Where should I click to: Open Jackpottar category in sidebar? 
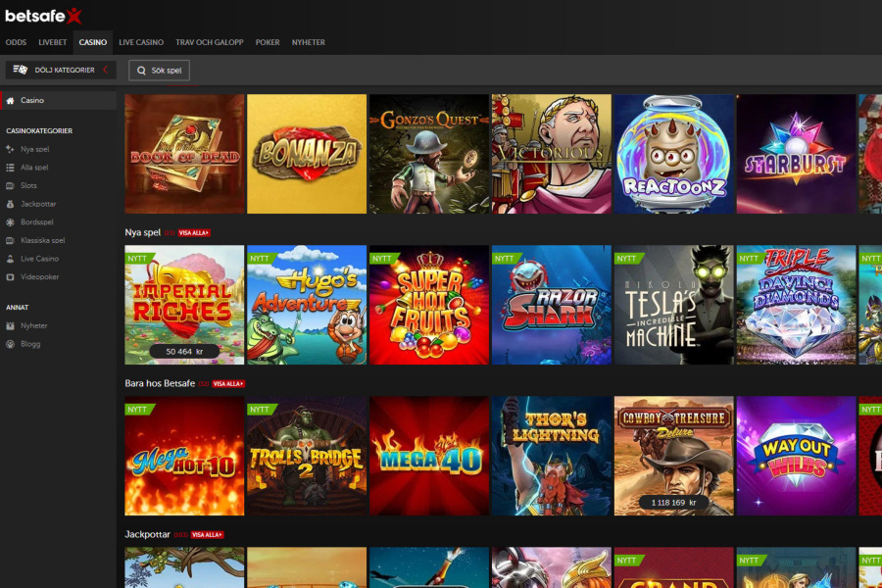click(38, 204)
